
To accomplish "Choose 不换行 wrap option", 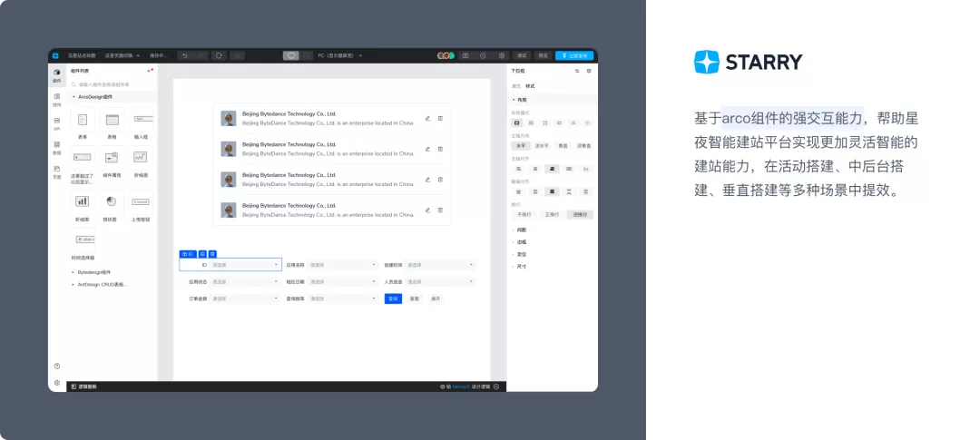I will pos(524,214).
